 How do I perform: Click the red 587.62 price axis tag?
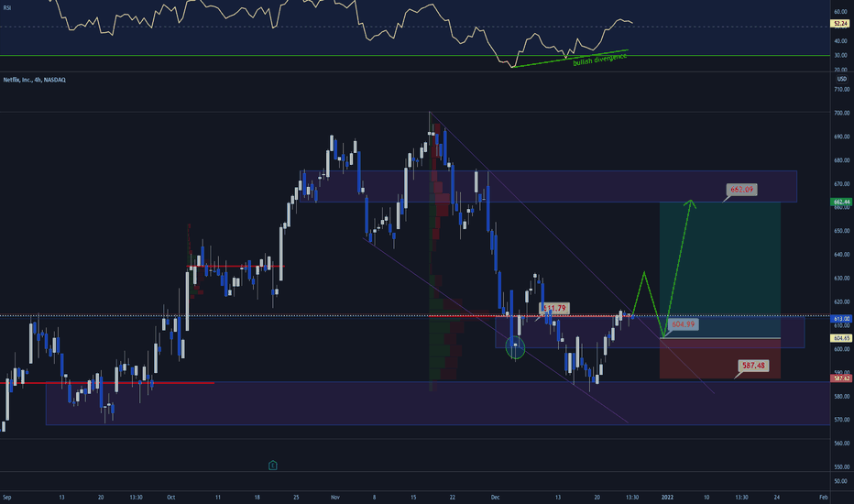(841, 378)
